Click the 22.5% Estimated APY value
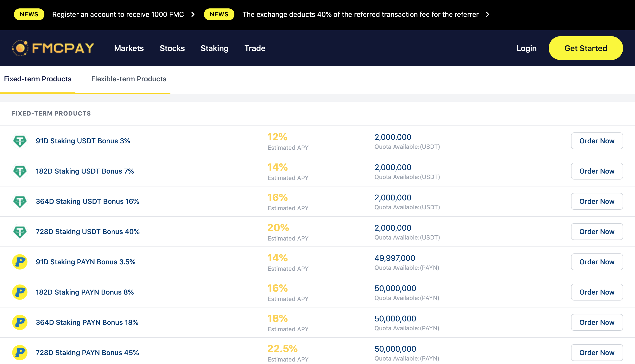635x364 pixels. pyautogui.click(x=282, y=348)
